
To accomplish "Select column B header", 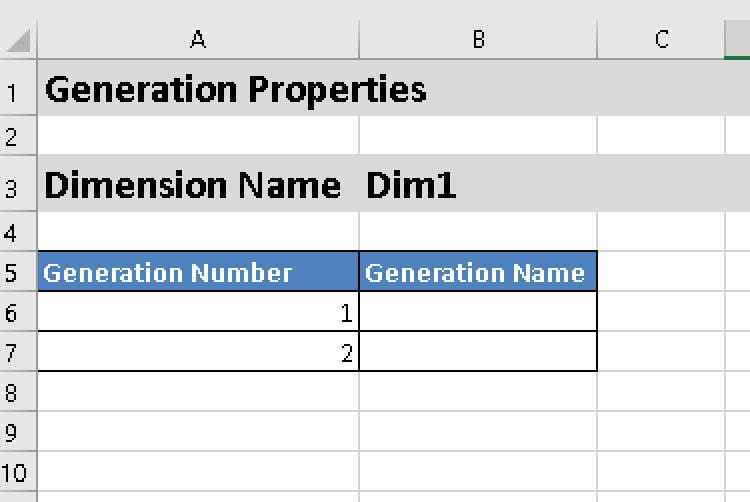I will (x=478, y=40).
